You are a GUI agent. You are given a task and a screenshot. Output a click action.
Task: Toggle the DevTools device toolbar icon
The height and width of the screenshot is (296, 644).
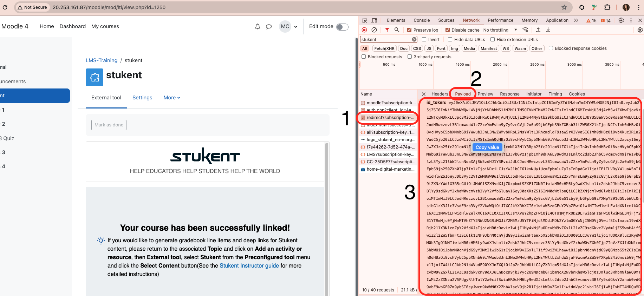click(x=375, y=20)
